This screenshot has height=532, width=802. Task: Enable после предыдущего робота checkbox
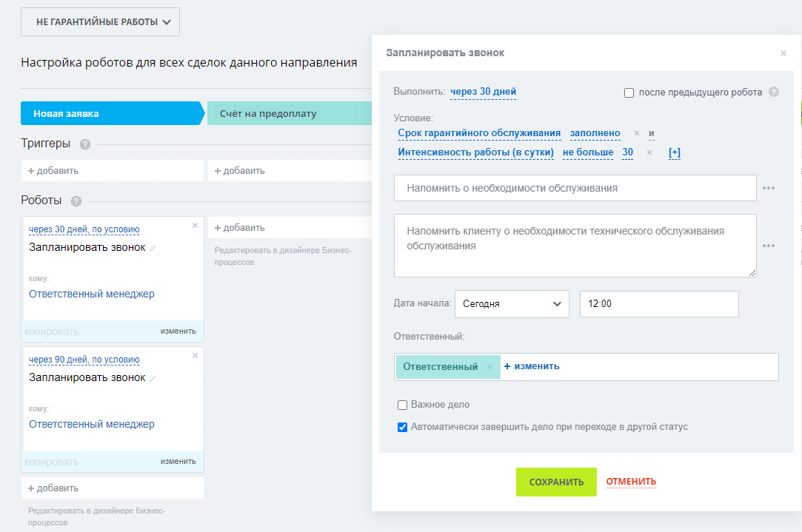(629, 93)
